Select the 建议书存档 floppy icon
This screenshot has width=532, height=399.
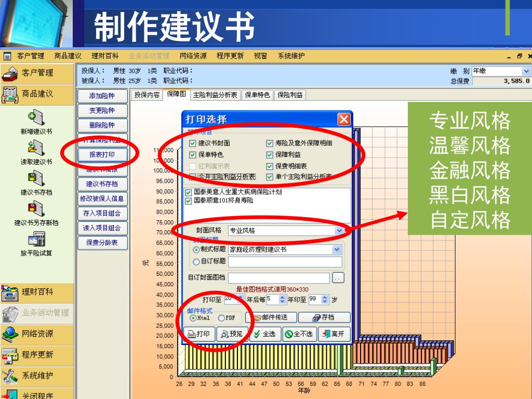36,179
